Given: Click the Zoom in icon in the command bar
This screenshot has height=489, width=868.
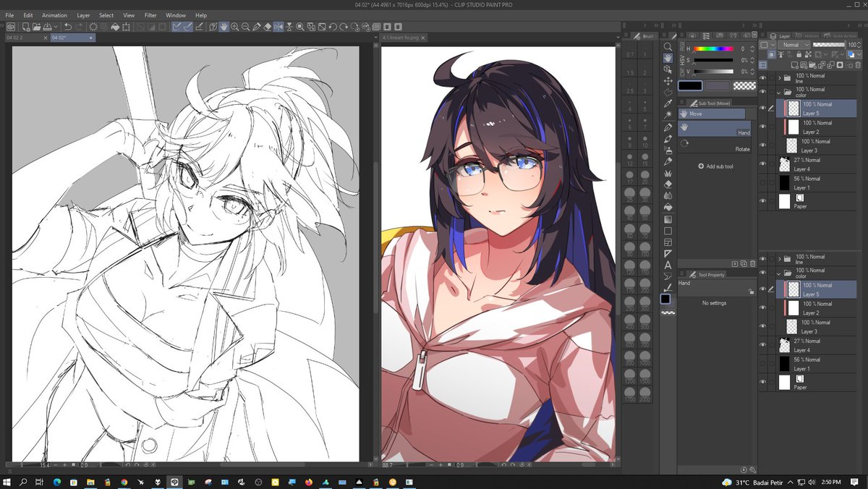Looking at the screenshot, I should click(x=235, y=27).
